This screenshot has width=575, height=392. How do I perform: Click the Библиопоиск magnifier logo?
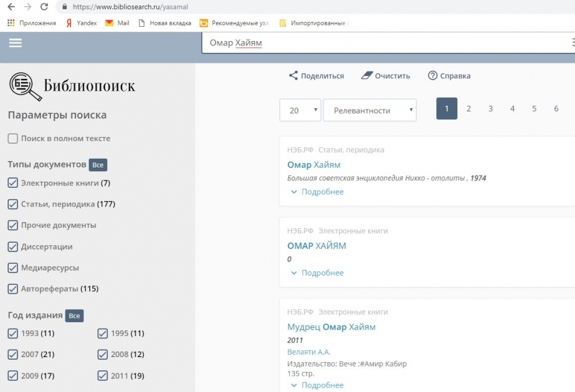tap(26, 86)
